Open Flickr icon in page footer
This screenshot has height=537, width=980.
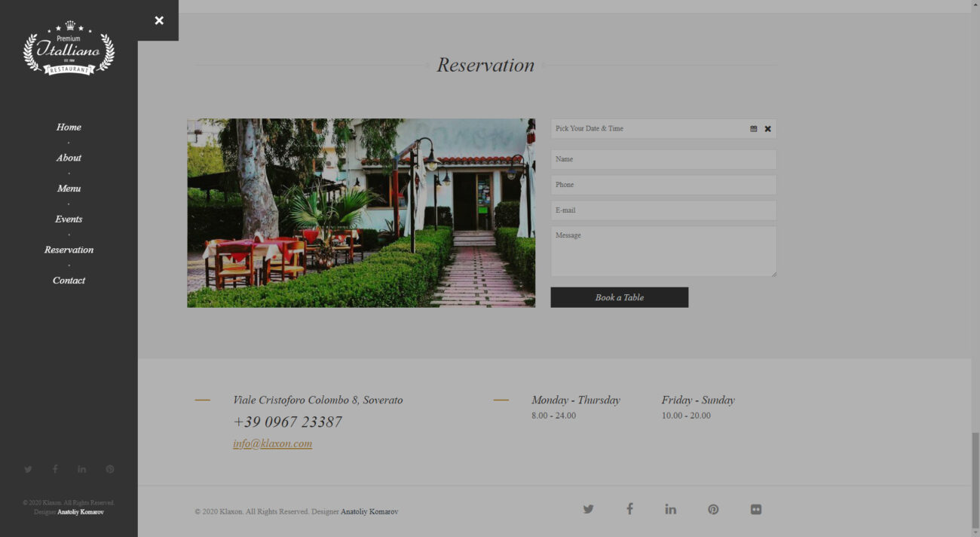[x=755, y=509]
